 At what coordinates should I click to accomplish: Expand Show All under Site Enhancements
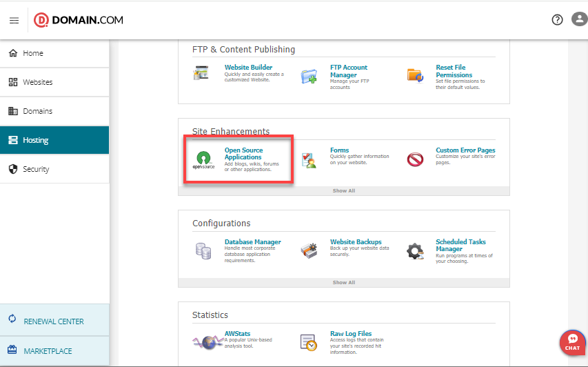tap(344, 190)
